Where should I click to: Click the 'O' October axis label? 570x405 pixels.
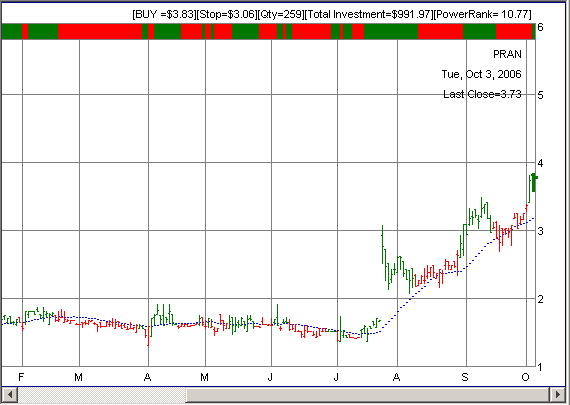525,377
